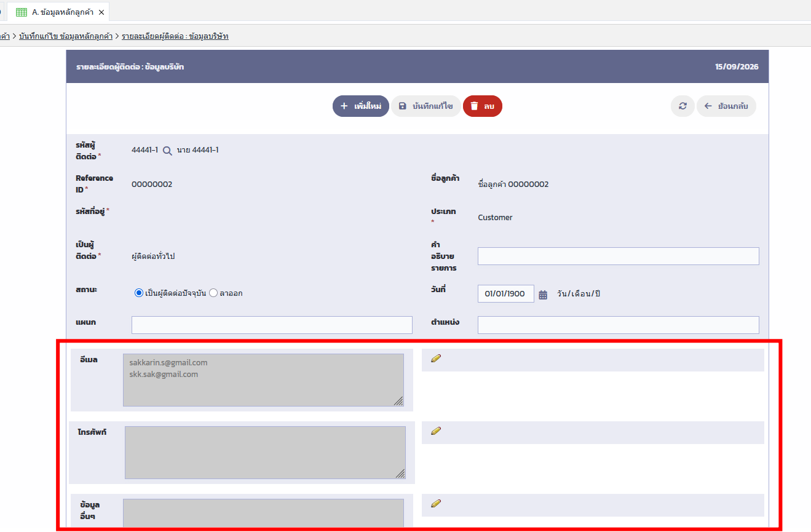The image size is (811, 532).
Task: Select the เป็นผู้ติดต่อปัจจุบัน radio button
Action: click(x=139, y=293)
